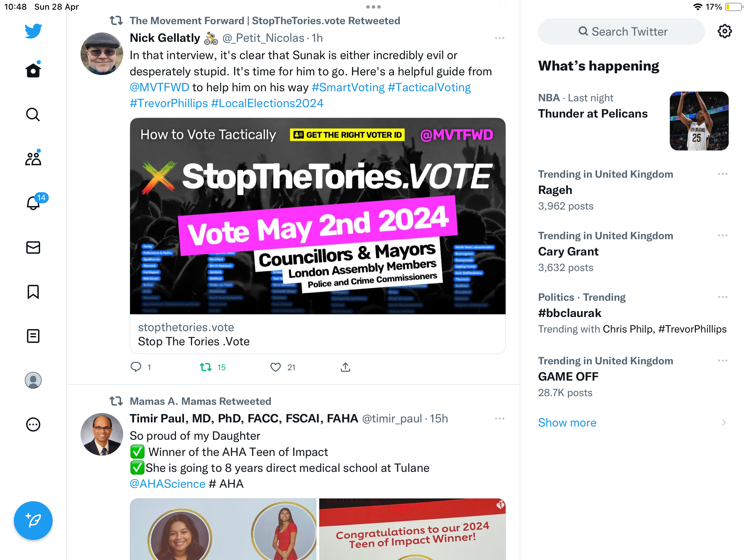Open the Thunder at Pelicans thumbnail
The height and width of the screenshot is (560, 747).
pyautogui.click(x=699, y=121)
